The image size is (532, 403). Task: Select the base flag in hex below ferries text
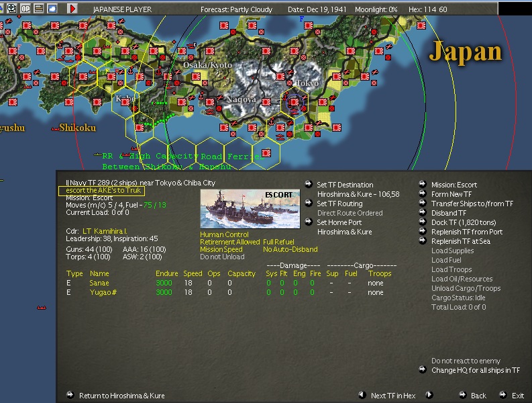[x=266, y=153]
